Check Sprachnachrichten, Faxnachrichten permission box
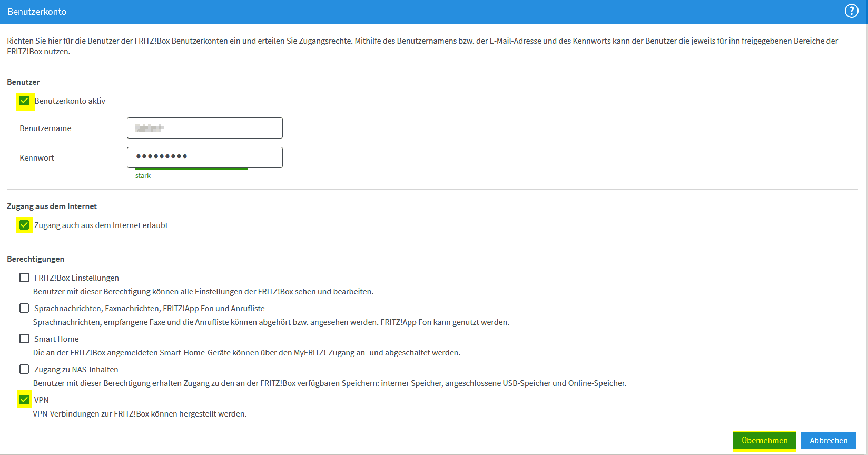 24,308
